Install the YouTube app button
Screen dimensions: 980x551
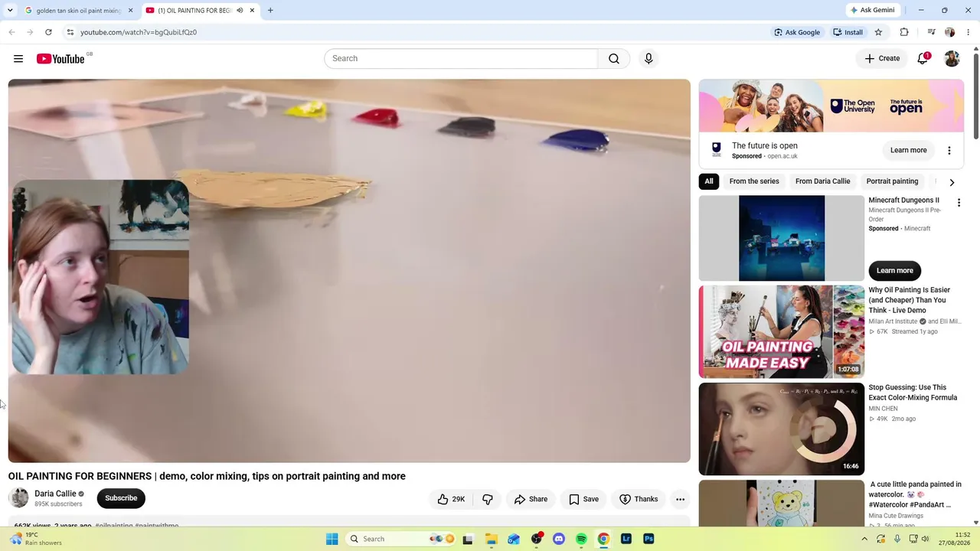point(848,32)
